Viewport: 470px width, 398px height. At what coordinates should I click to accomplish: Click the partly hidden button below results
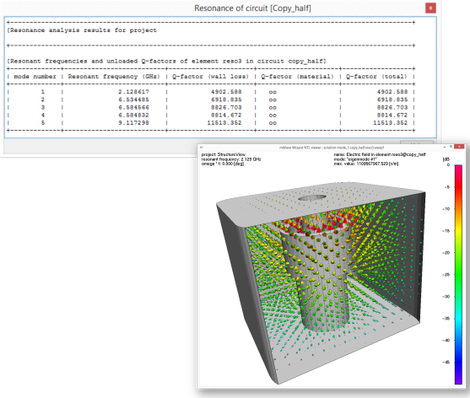pos(417,142)
